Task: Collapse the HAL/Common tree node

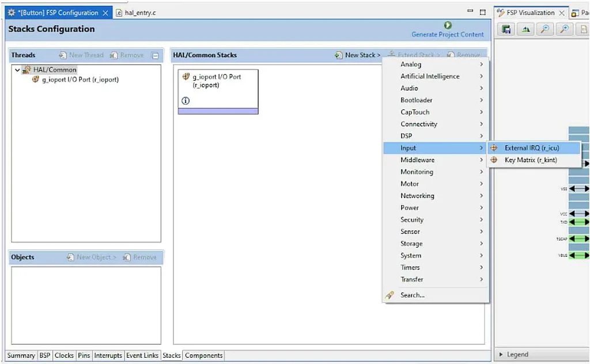Action: [x=17, y=70]
